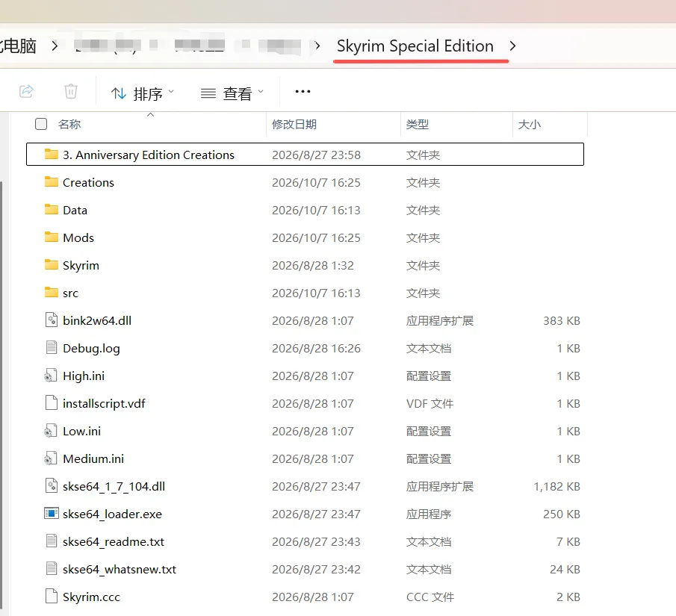Select the 'Debug.log' file name

91,349
